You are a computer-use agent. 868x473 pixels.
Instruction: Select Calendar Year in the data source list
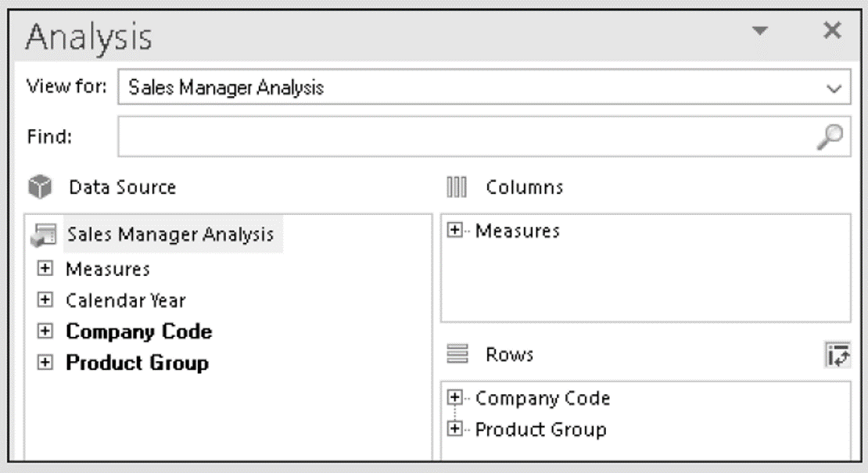125,300
